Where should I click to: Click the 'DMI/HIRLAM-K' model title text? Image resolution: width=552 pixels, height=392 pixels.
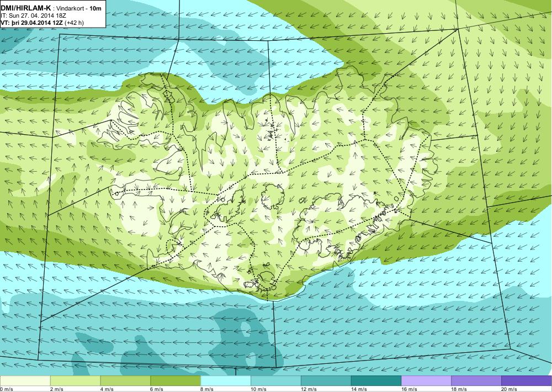pyautogui.click(x=26, y=8)
